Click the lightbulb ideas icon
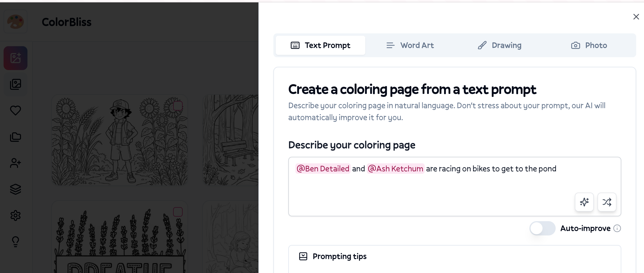This screenshot has width=644, height=273. [x=16, y=242]
